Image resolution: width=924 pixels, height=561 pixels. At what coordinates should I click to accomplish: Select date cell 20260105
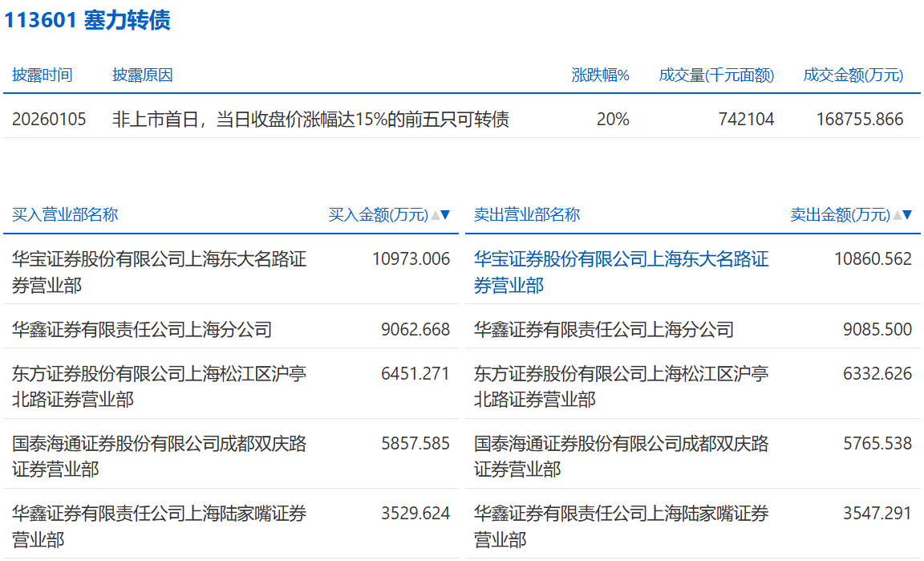click(x=49, y=119)
